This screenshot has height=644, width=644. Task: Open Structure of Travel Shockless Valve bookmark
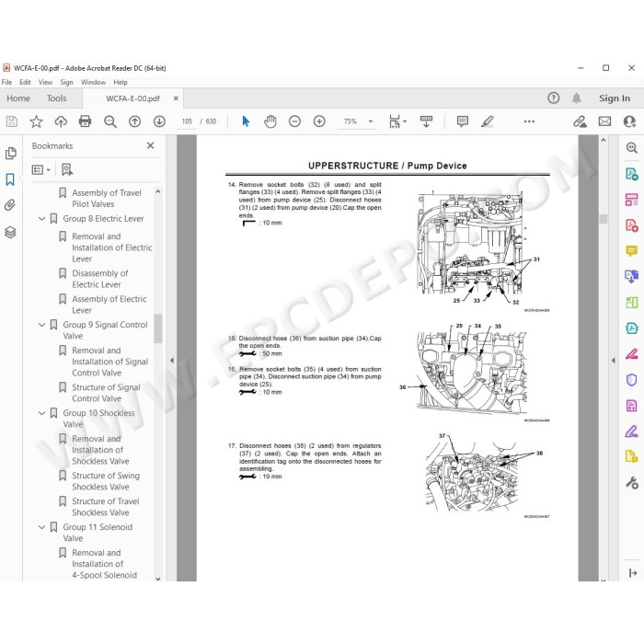tap(106, 507)
